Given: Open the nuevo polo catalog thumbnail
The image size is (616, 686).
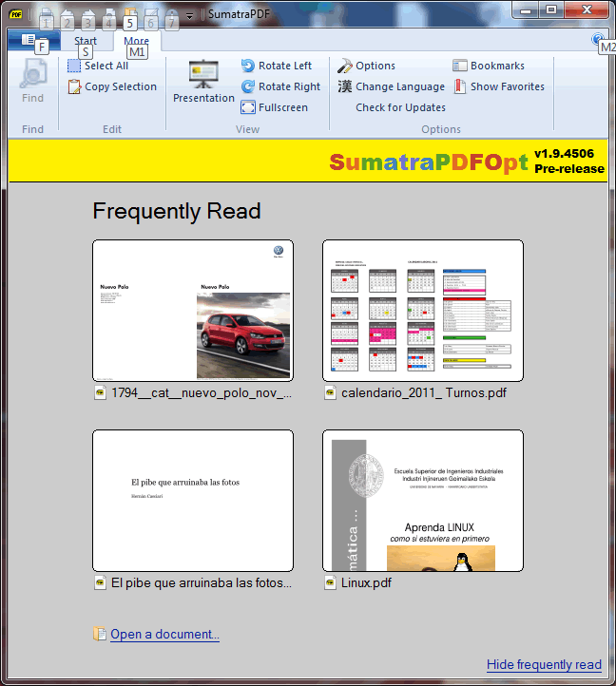Looking at the screenshot, I should [193, 311].
